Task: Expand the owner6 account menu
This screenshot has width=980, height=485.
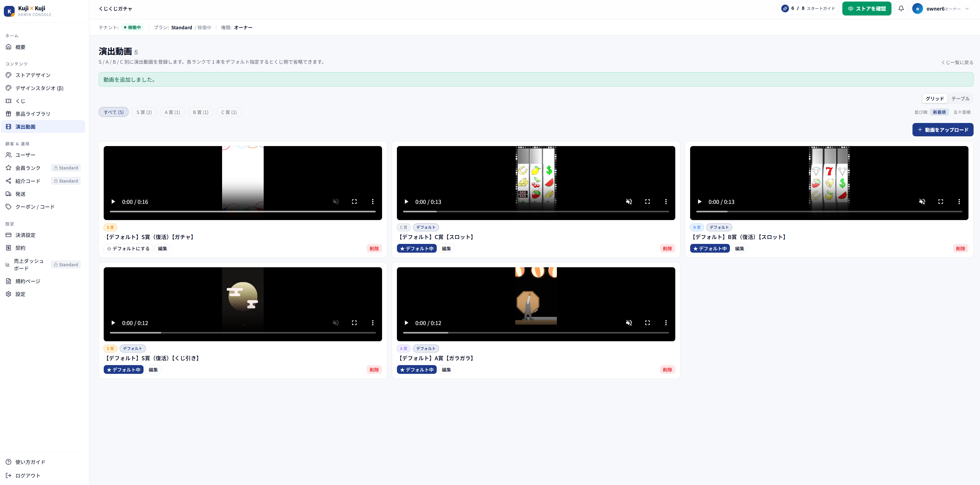Action: pyautogui.click(x=941, y=8)
